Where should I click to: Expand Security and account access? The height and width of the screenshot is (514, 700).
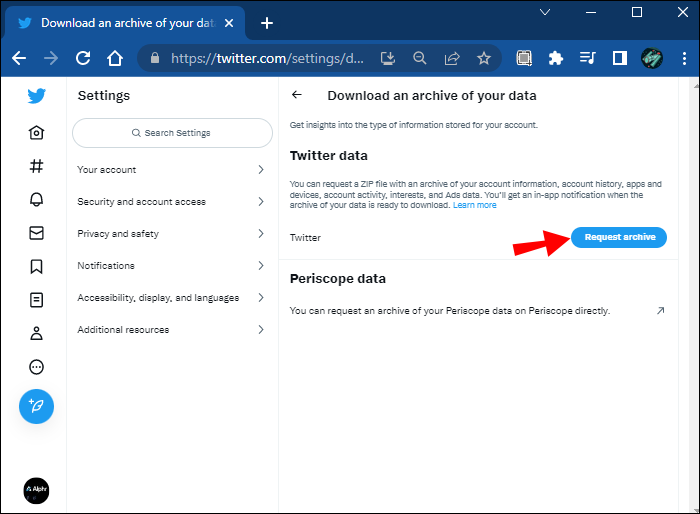[171, 202]
